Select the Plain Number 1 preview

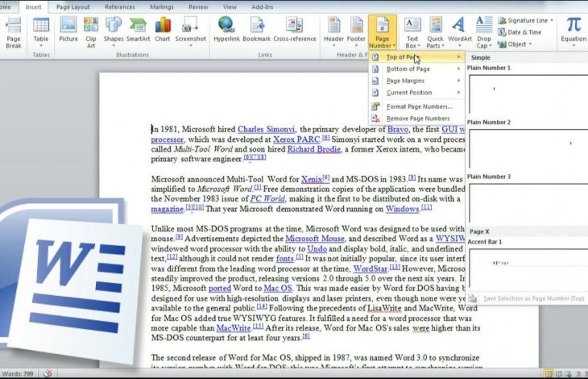(x=528, y=94)
